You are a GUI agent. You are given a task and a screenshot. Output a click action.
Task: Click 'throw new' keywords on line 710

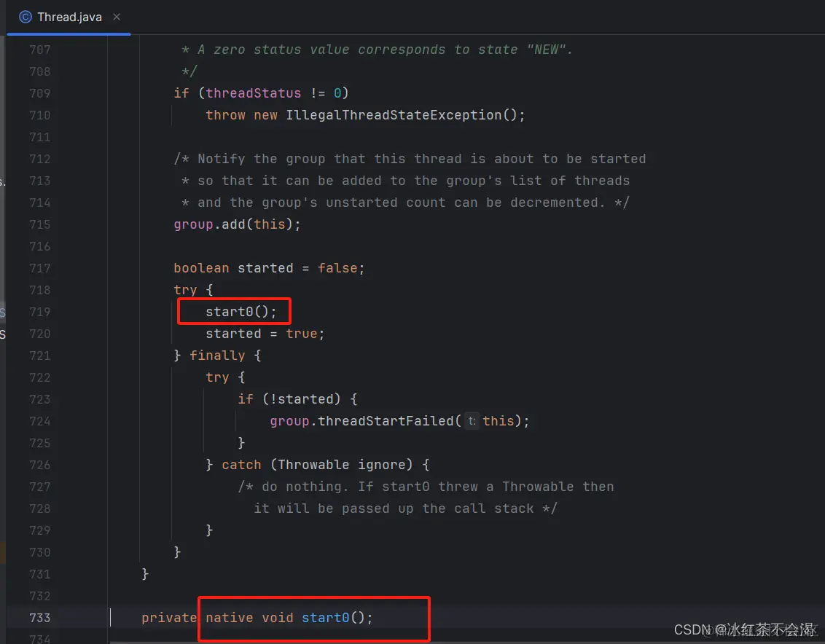click(x=241, y=115)
